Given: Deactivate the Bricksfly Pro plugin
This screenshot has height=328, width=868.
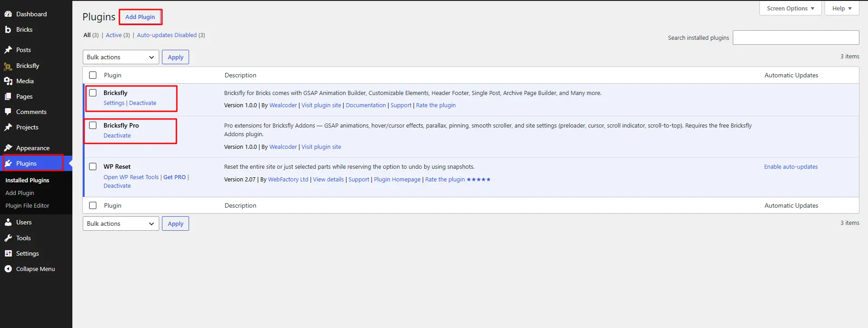Looking at the screenshot, I should [x=117, y=136].
